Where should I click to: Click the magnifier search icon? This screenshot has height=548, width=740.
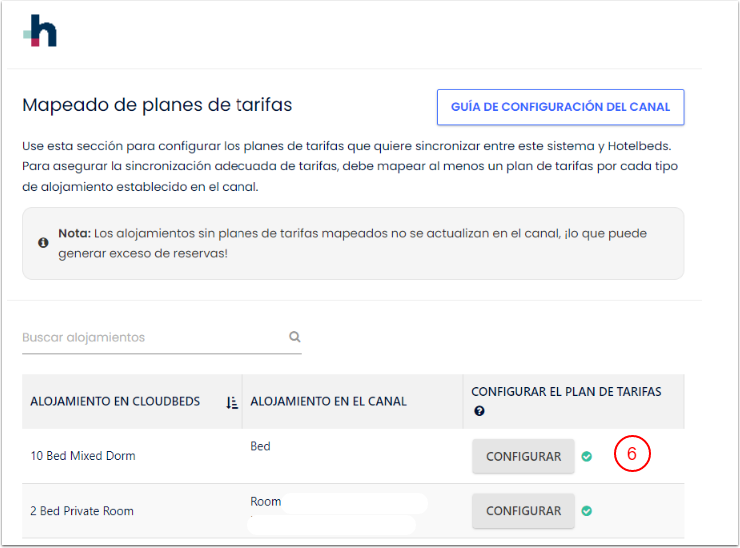294,337
